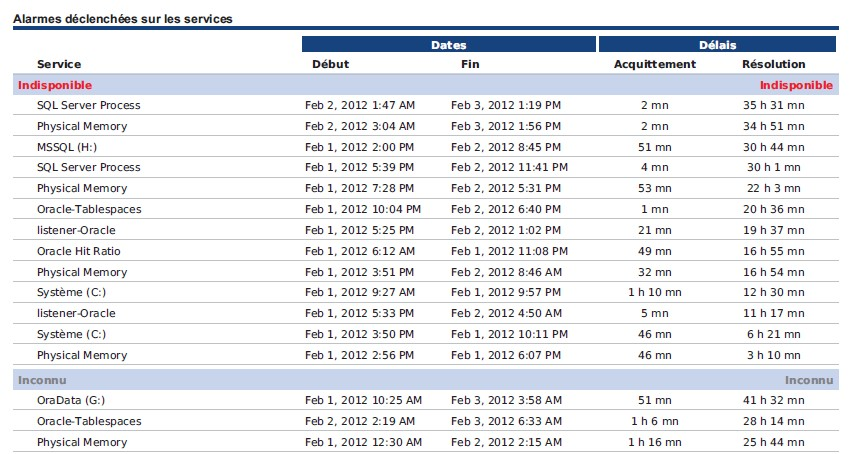Screen dimensions: 851x454
Task: Select the 'OraData (G:)' service row
Action: [75, 401]
